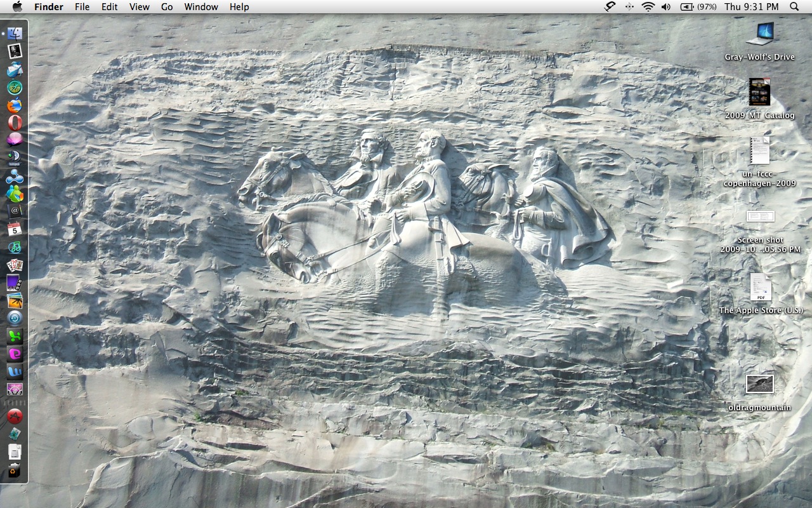812x508 pixels.
Task: Launch Mail app from the dock
Action: click(x=15, y=69)
